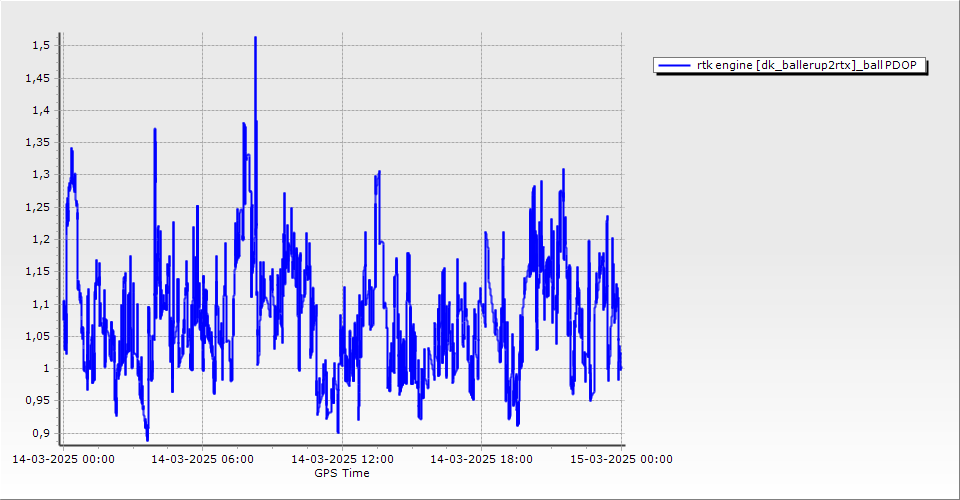Click the '14-03-2025 18:00' time label

tap(481, 459)
